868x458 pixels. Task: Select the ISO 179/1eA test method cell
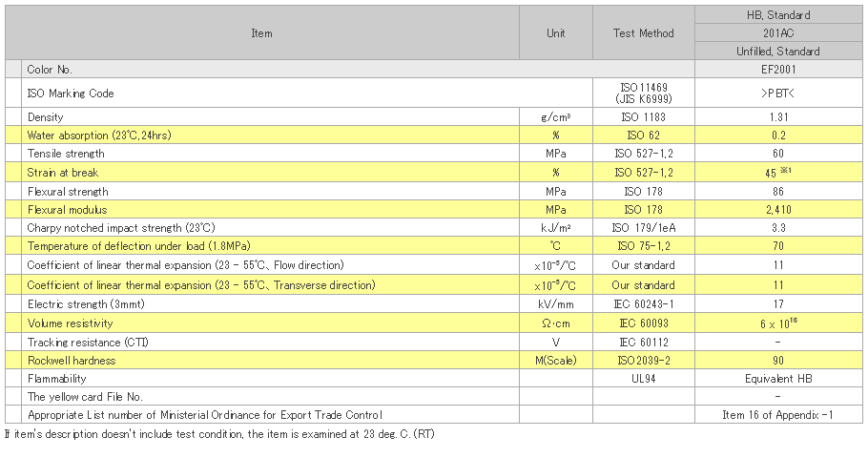tap(643, 228)
